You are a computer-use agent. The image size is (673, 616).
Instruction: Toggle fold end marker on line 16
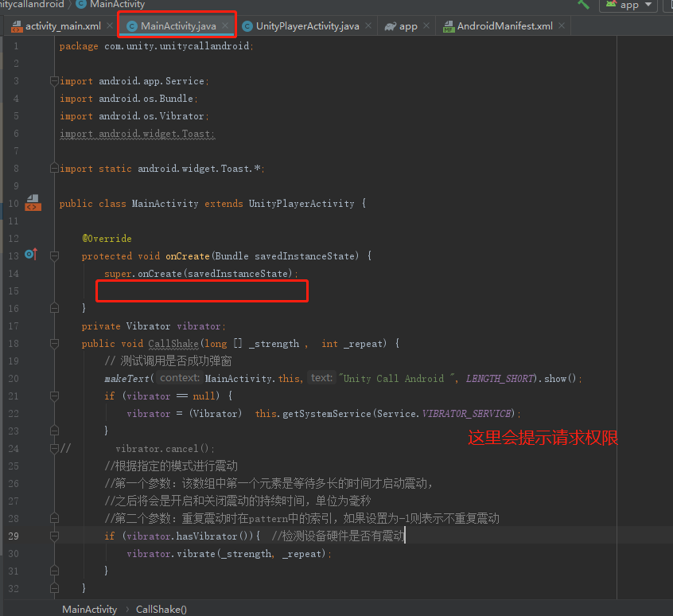point(54,308)
